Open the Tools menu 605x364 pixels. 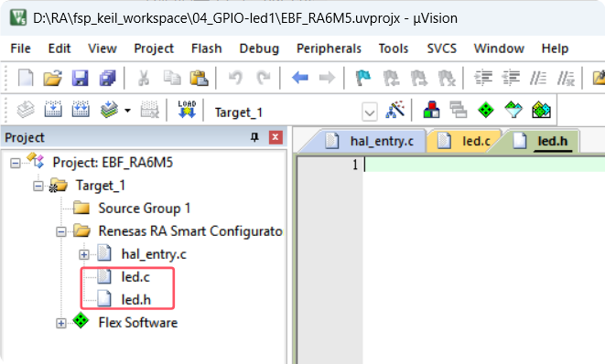pyautogui.click(x=394, y=48)
